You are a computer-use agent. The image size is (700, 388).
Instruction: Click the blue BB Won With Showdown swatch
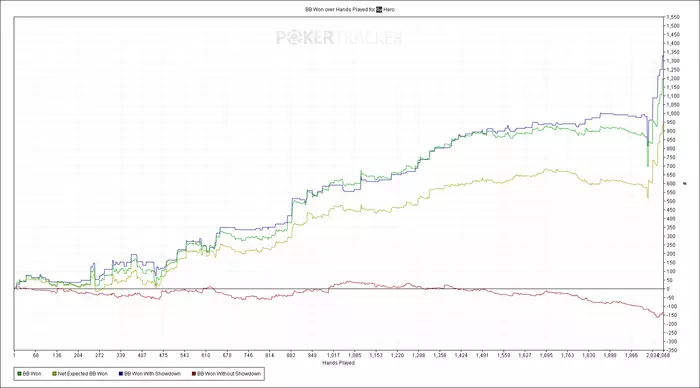[121, 374]
